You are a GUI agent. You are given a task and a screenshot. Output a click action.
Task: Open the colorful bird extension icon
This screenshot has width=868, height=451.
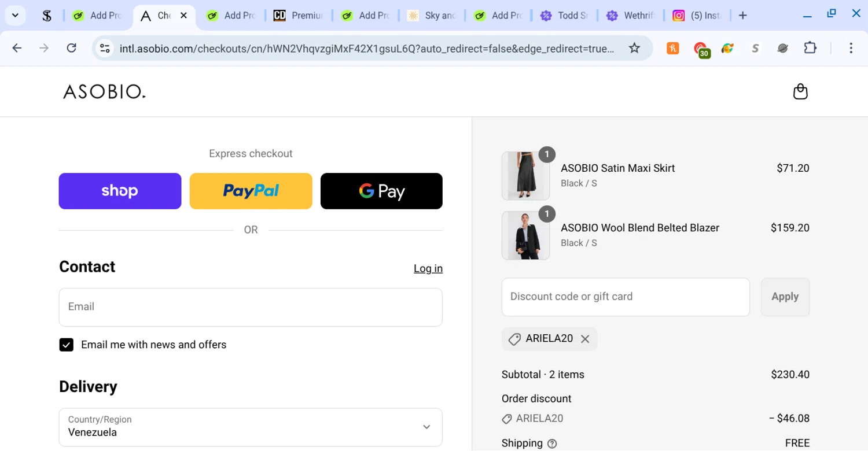(727, 48)
